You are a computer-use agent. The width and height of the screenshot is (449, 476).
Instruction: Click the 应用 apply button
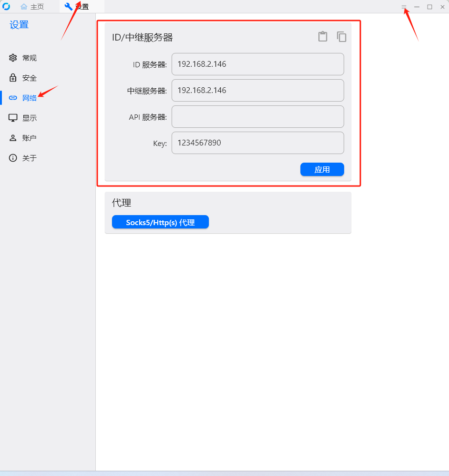[322, 169]
